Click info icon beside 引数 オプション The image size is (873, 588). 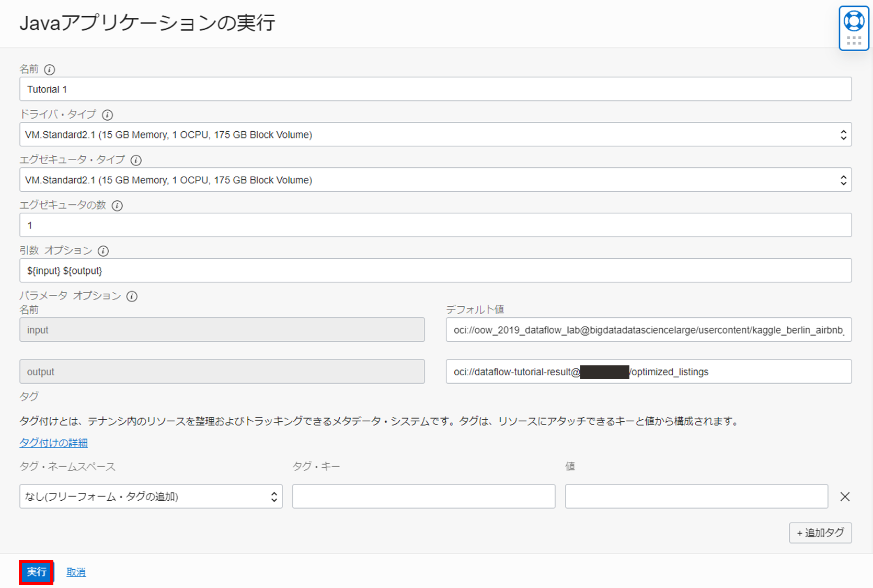[x=104, y=251]
